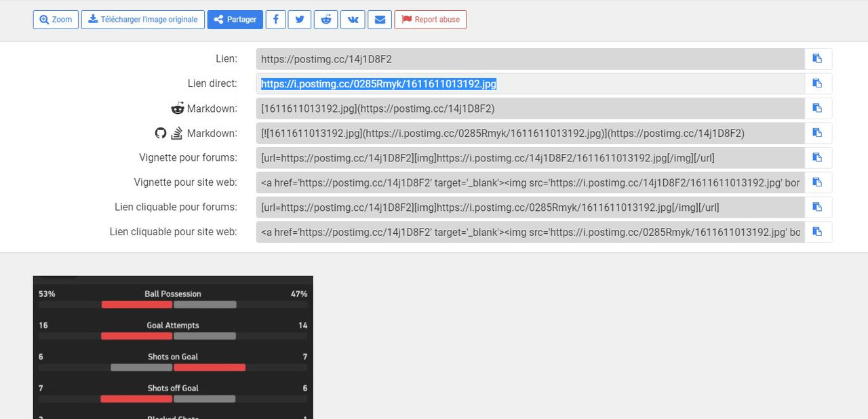Select the Lien cliquable pour forums field
Viewport: 868px width, 419px height.
[530, 207]
